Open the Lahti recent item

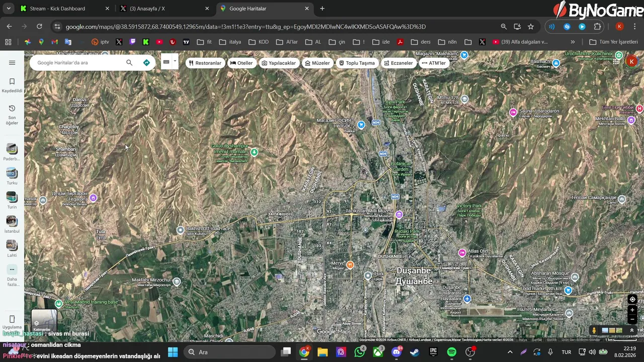(12, 245)
